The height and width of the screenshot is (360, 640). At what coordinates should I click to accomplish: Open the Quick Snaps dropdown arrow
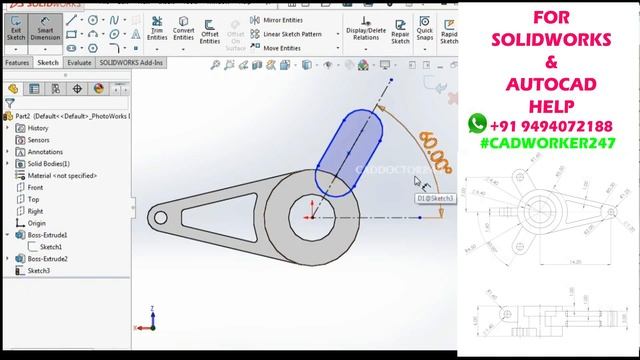coord(424,49)
